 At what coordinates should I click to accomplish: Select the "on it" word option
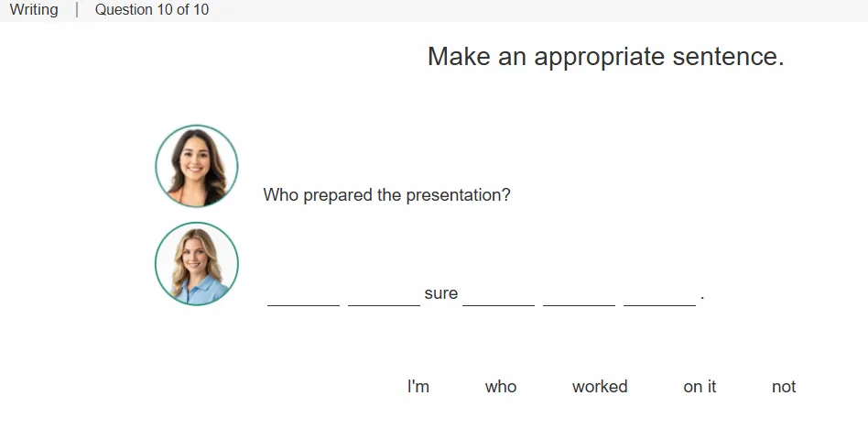point(700,386)
